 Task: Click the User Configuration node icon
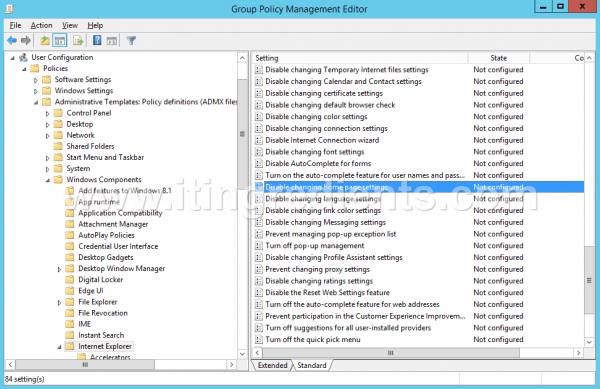coord(23,57)
